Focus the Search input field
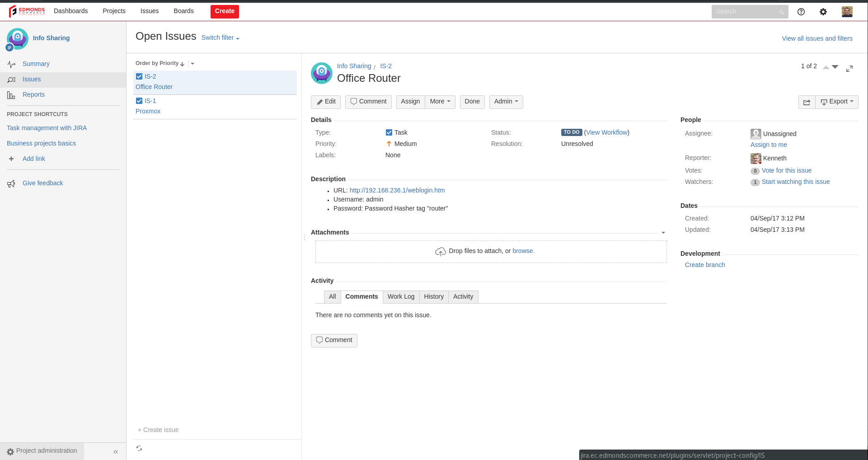Image resolution: width=868 pixels, height=460 pixels. tap(750, 12)
